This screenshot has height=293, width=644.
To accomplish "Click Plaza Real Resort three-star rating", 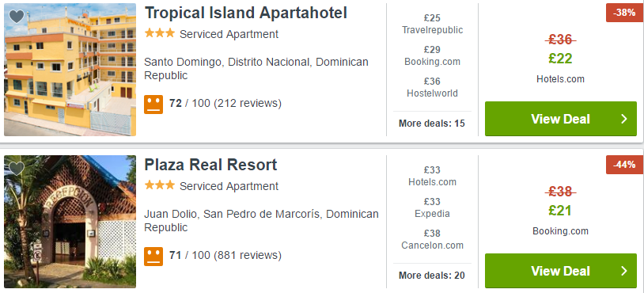I will [159, 186].
